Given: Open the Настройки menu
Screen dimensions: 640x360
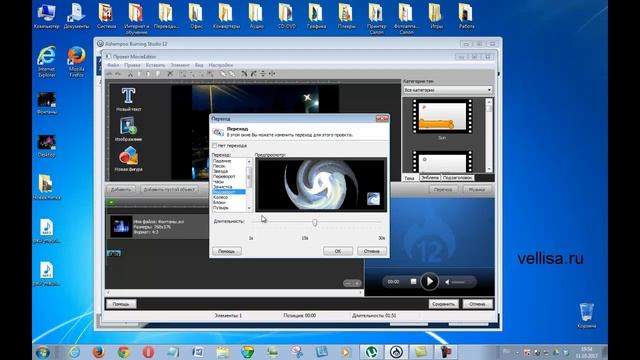Looking at the screenshot, I should pos(221,65).
